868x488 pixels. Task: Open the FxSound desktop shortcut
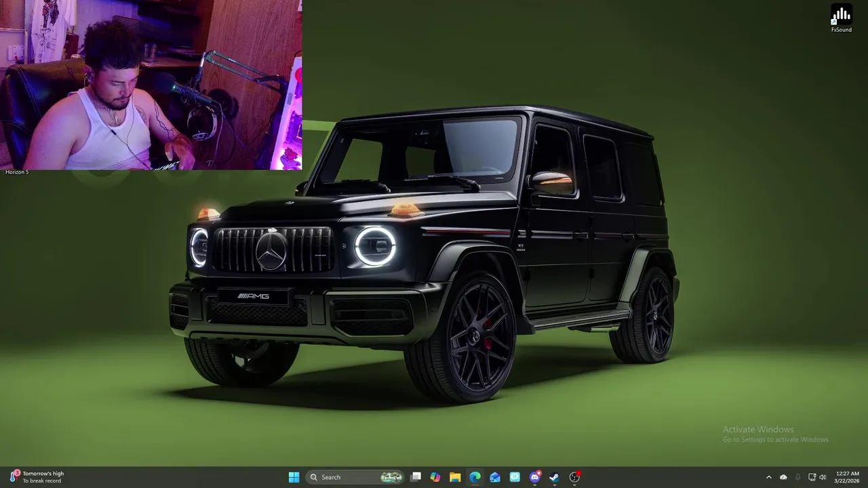pyautogui.click(x=841, y=18)
